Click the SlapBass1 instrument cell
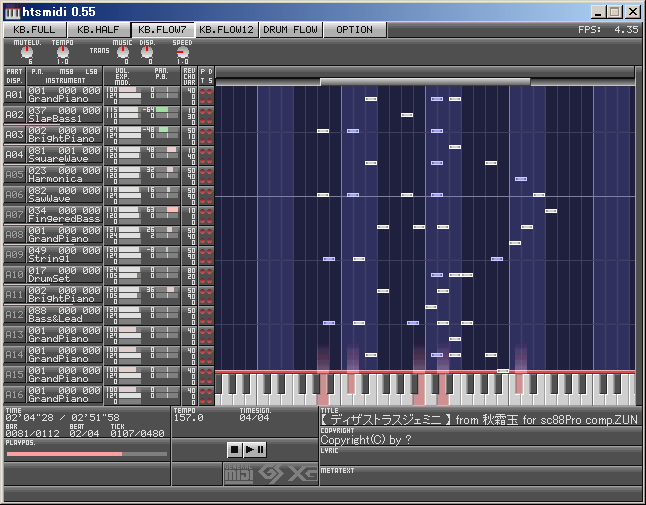The height and width of the screenshot is (505, 646). click(x=65, y=115)
